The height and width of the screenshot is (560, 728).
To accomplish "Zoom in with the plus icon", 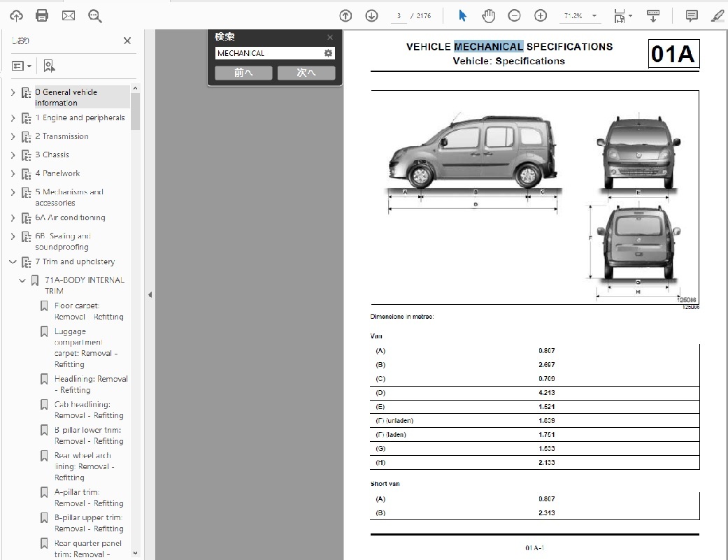I will tap(541, 15).
